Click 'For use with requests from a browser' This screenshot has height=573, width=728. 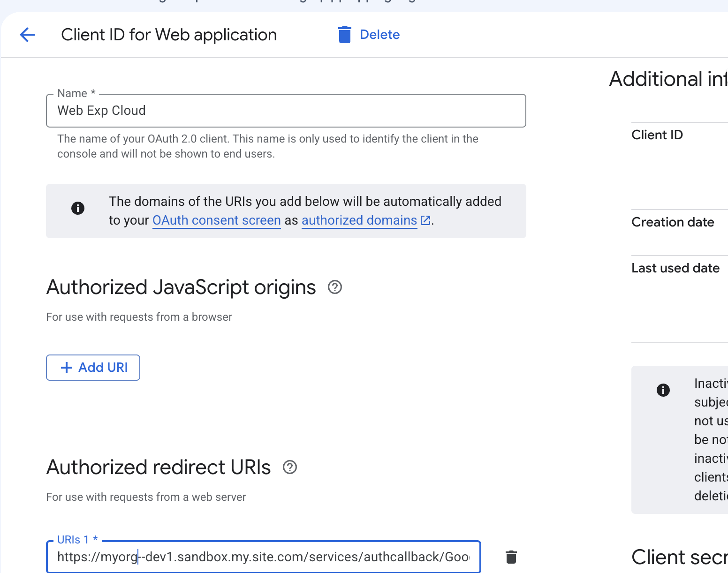click(139, 317)
